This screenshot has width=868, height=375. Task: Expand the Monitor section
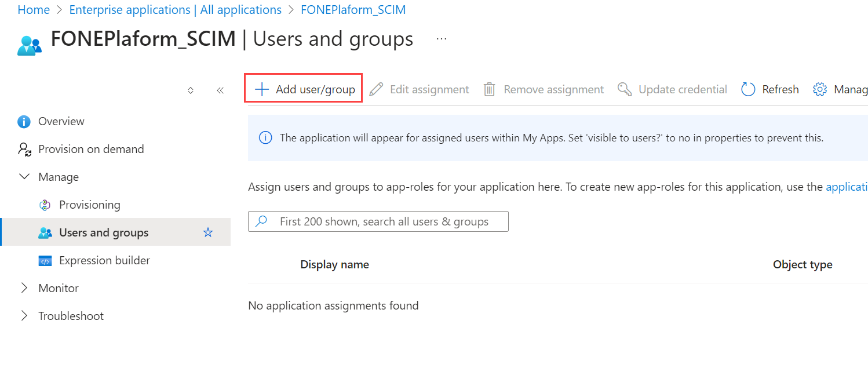[24, 288]
